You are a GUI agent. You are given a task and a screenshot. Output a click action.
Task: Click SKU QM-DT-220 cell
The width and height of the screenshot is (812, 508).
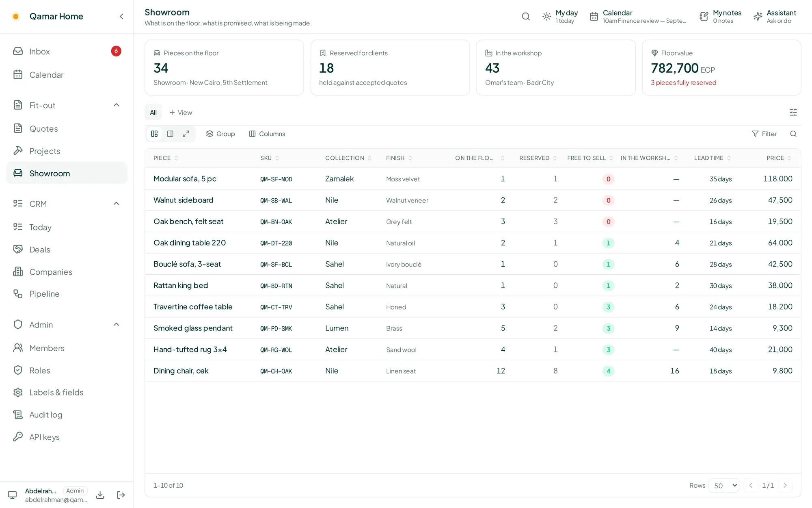[276, 243]
